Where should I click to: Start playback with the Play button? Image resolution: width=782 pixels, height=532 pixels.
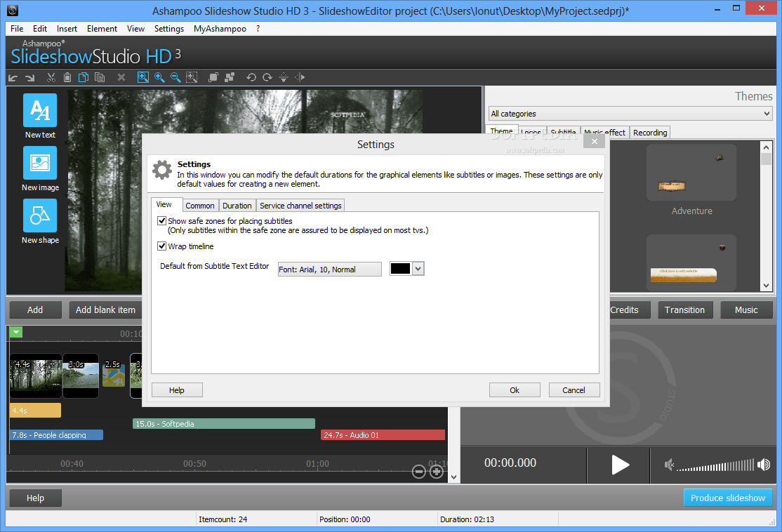619,465
